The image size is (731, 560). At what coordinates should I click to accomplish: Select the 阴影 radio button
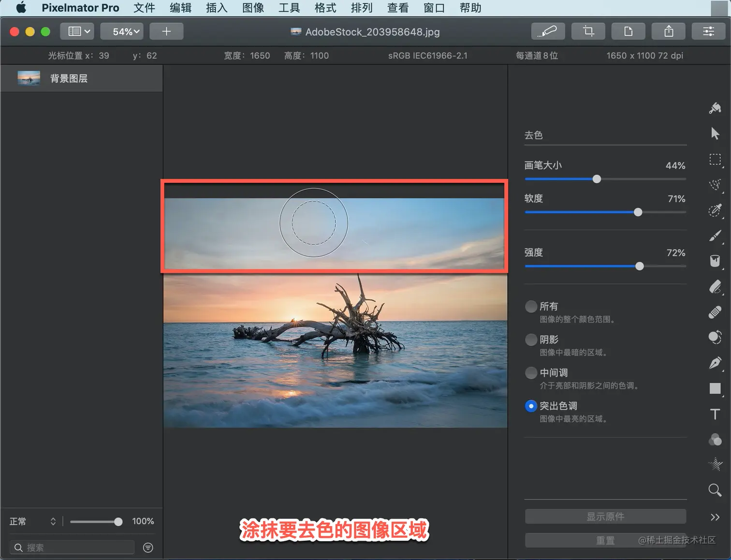531,340
